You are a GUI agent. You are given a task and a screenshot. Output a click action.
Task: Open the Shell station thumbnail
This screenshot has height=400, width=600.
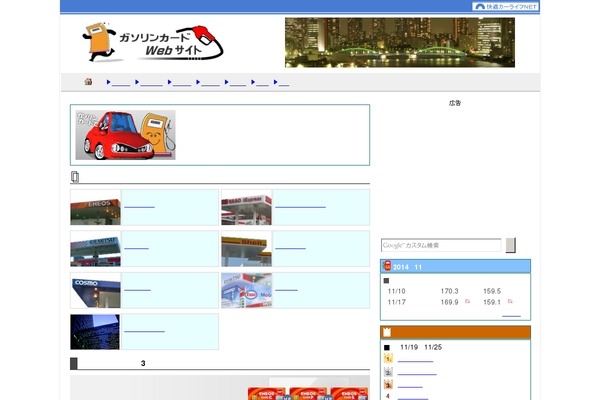246,249
